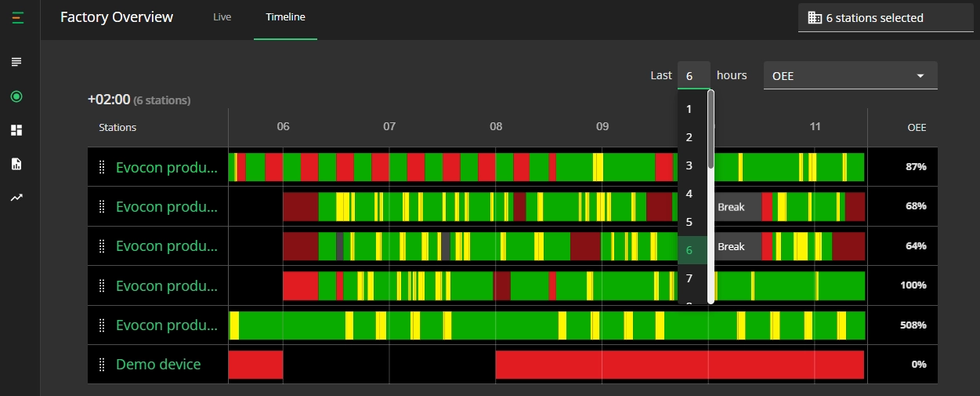The width and height of the screenshot is (980, 396).
Task: Click the 508% OEE value
Action: click(913, 325)
